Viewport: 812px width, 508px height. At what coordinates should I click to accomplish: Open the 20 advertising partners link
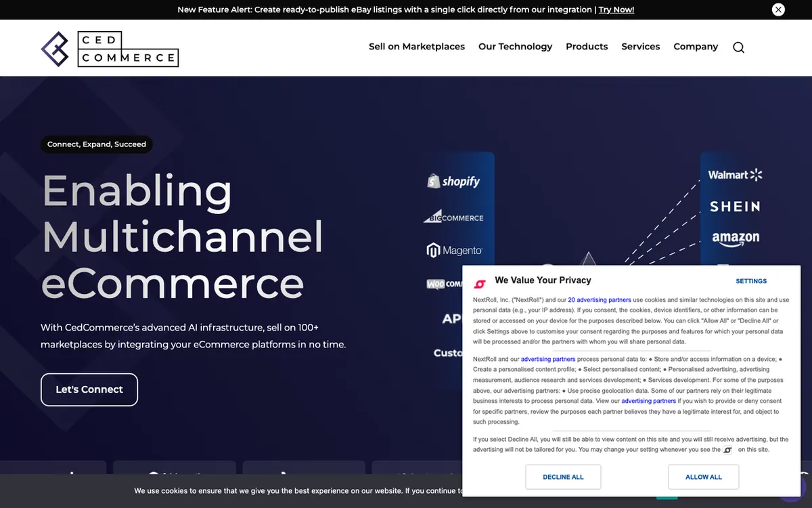(600, 299)
